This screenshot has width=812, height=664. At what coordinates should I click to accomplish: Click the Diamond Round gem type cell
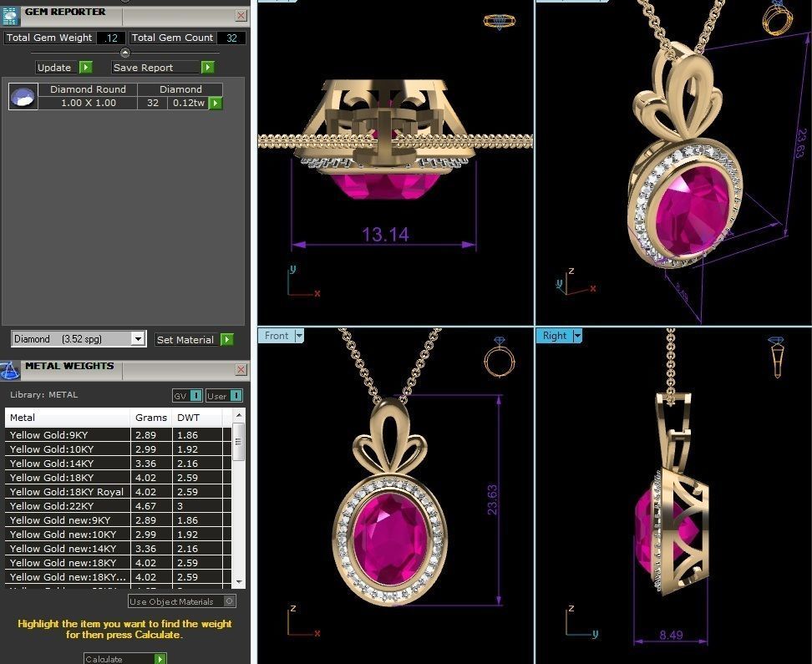pyautogui.click(x=88, y=89)
